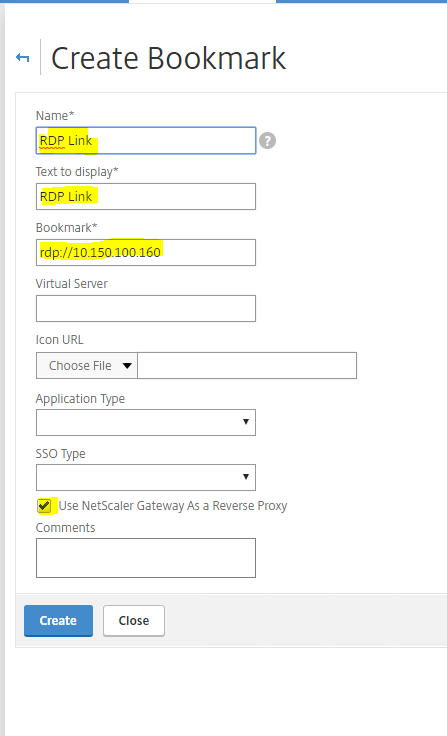The image size is (447, 736).
Task: Expand the SSO Type dropdown
Action: [146, 477]
